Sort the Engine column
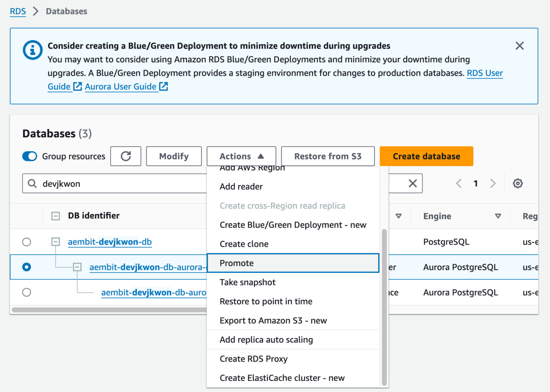550x392 pixels. coord(498,216)
